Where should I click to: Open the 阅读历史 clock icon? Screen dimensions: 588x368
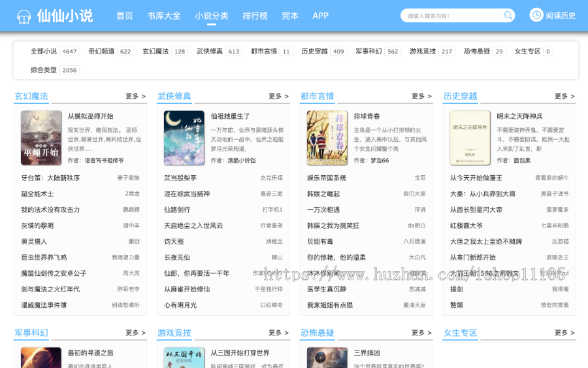[x=536, y=15]
